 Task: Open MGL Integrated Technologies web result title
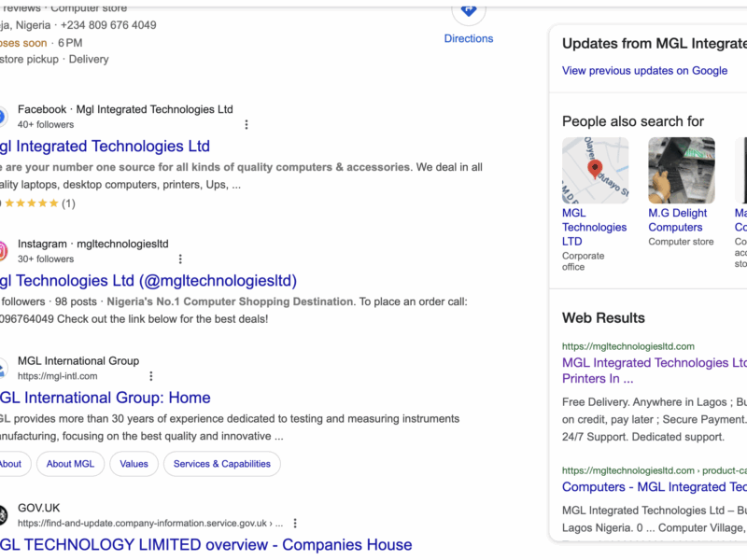pyautogui.click(x=655, y=371)
